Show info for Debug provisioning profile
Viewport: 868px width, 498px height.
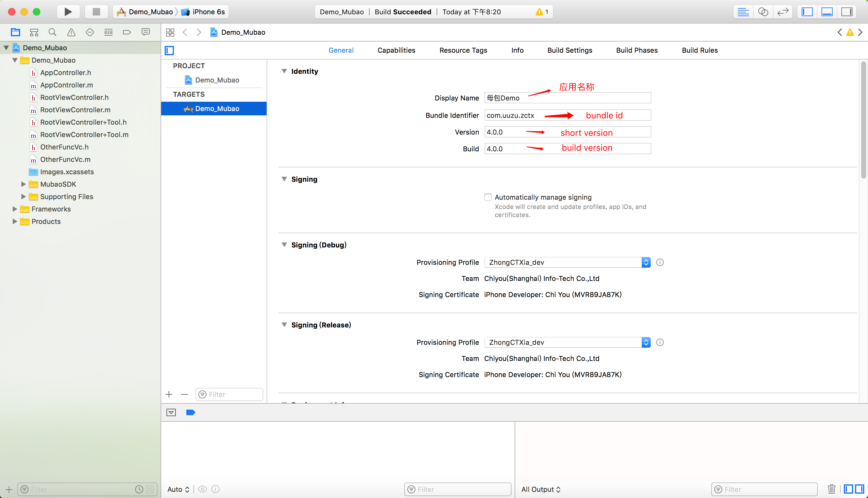coord(660,262)
